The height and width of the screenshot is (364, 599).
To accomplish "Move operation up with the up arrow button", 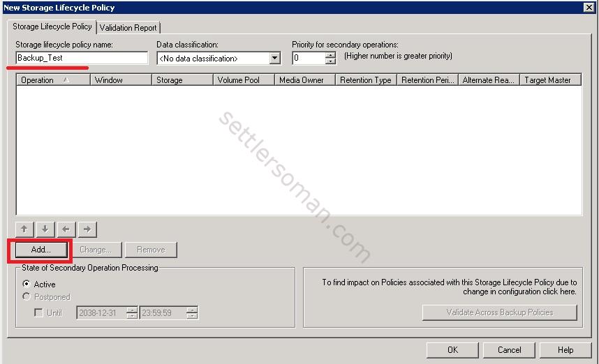I will click(x=24, y=229).
